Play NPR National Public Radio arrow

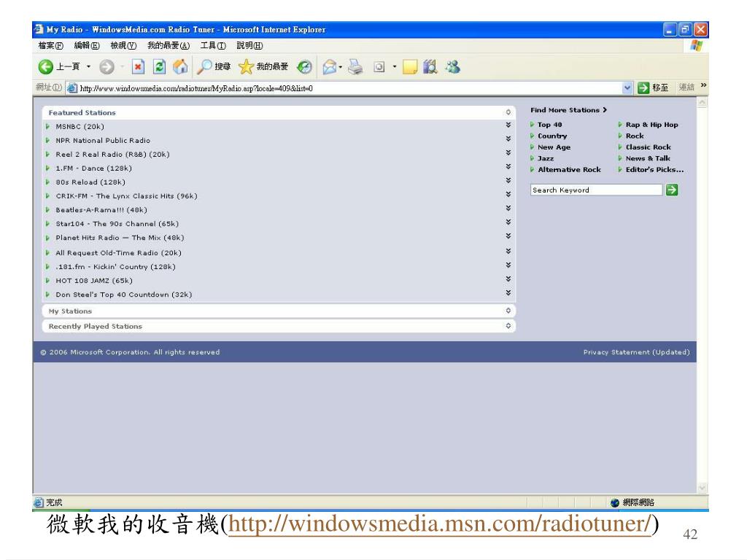[x=47, y=141]
